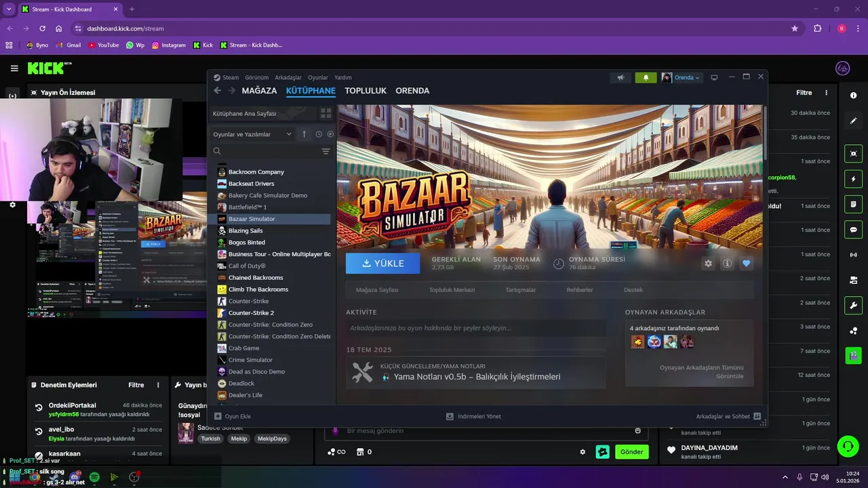Click the Steam announcements megaphone icon

click(620, 77)
